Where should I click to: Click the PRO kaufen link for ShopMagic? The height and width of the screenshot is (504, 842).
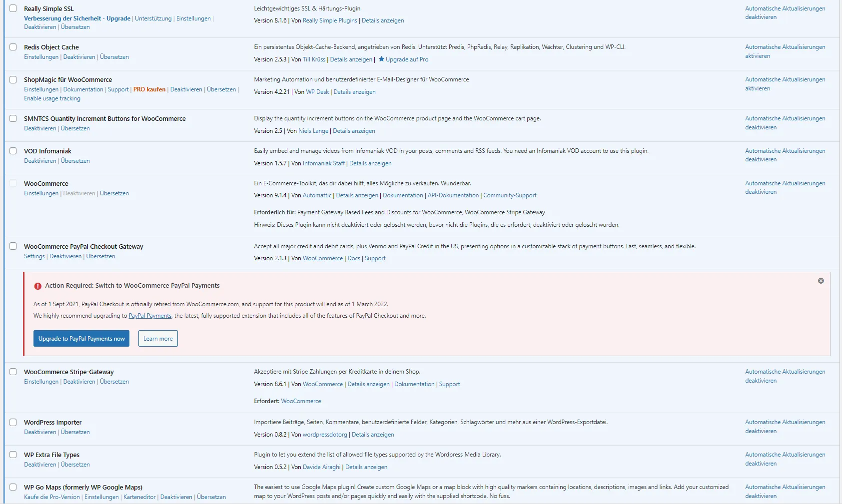(149, 89)
